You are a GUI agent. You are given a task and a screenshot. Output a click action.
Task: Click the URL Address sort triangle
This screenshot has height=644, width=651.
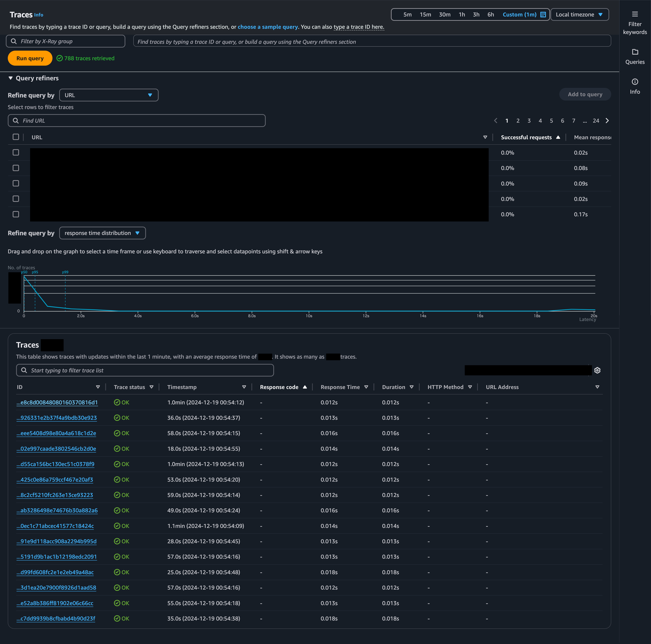pos(597,387)
